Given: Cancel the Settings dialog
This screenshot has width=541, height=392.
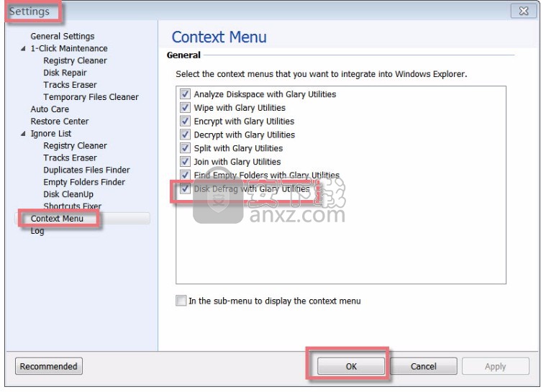Looking at the screenshot, I should (x=423, y=366).
